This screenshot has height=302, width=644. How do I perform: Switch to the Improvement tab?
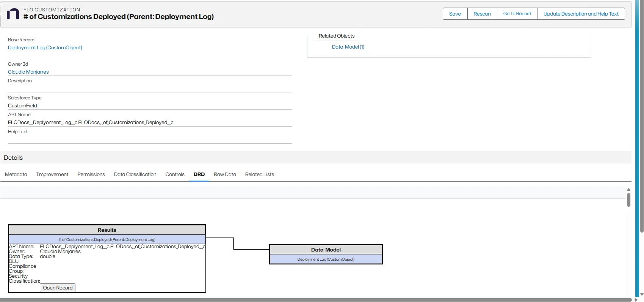pos(52,174)
